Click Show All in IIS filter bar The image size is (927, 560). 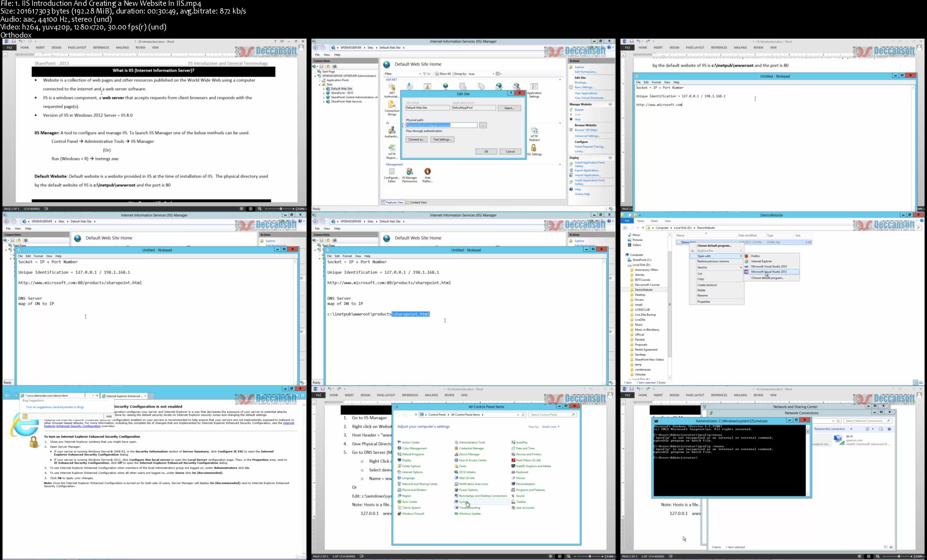coord(443,74)
